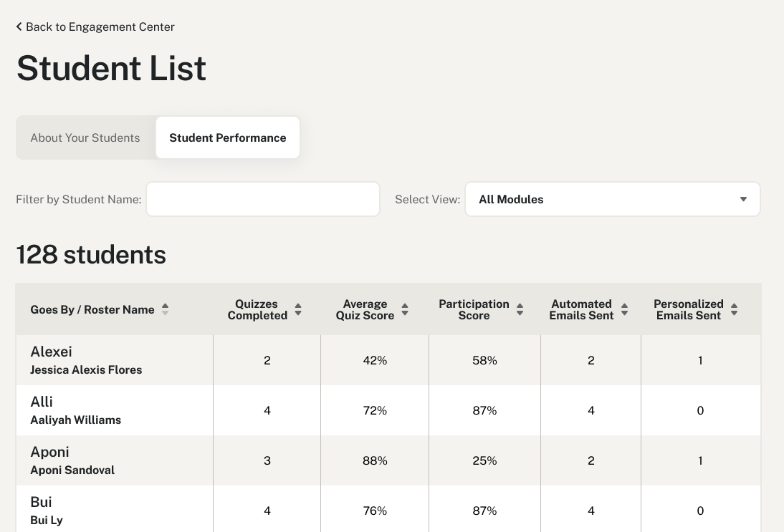The height and width of the screenshot is (532, 784).
Task: Open Aaliyah Williams' student record
Action: [115, 410]
